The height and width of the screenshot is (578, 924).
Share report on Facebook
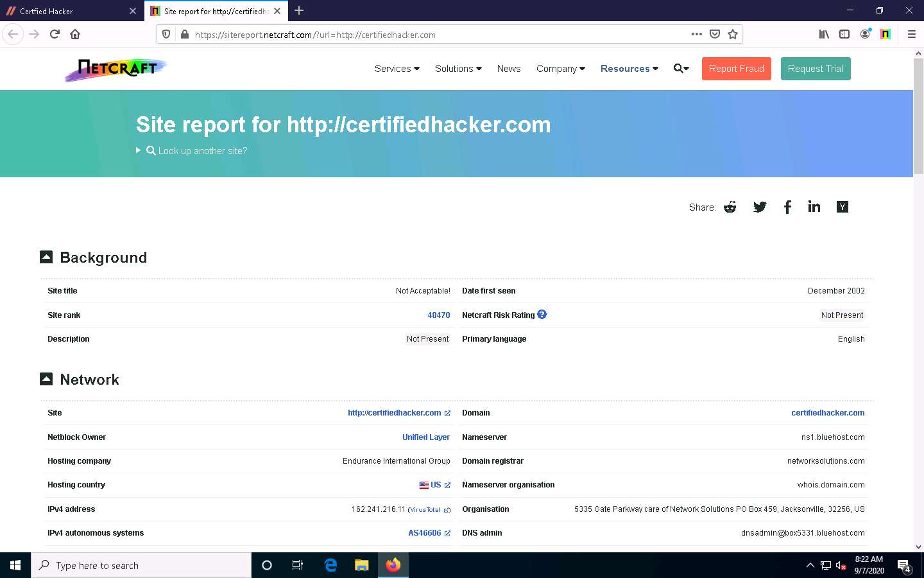[787, 207]
